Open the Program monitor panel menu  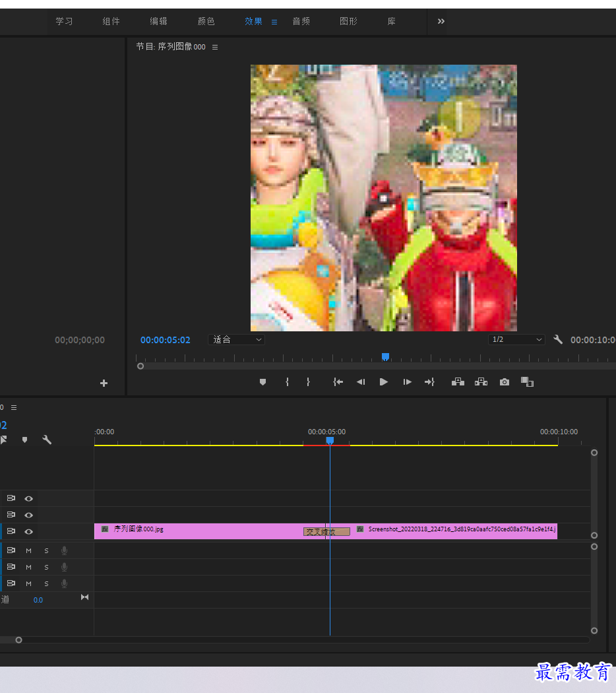215,47
